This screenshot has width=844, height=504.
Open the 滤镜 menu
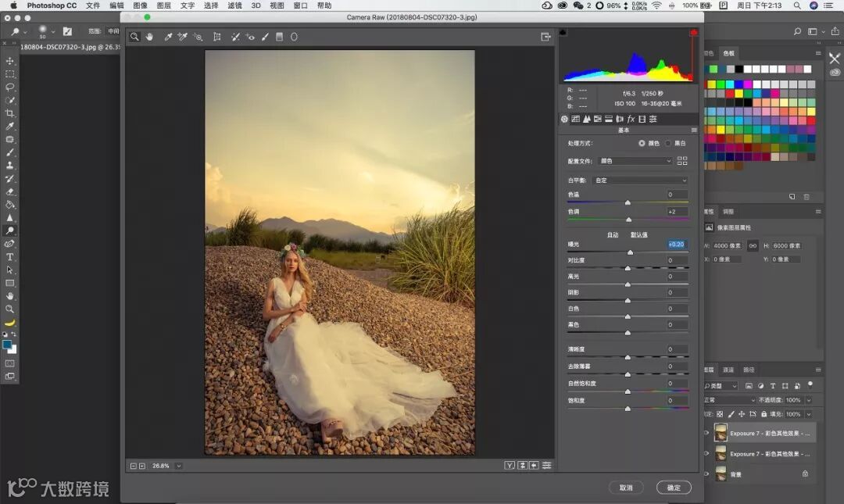pyautogui.click(x=234, y=5)
